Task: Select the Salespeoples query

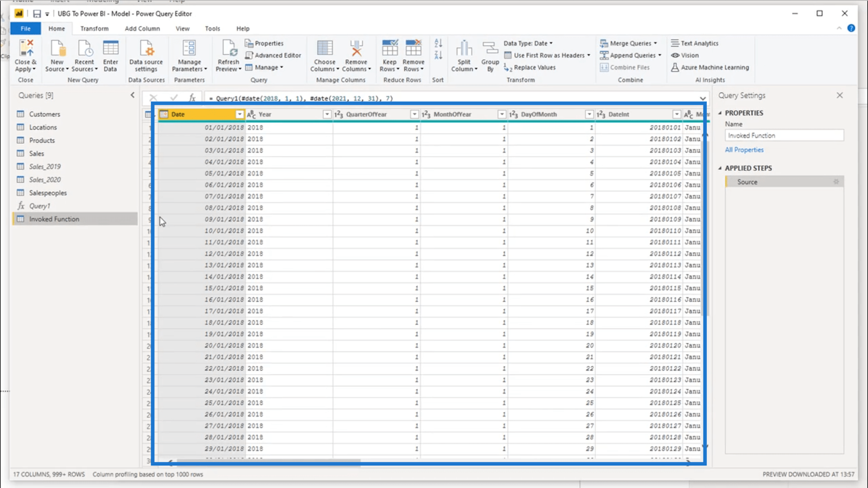Action: (x=75, y=193)
